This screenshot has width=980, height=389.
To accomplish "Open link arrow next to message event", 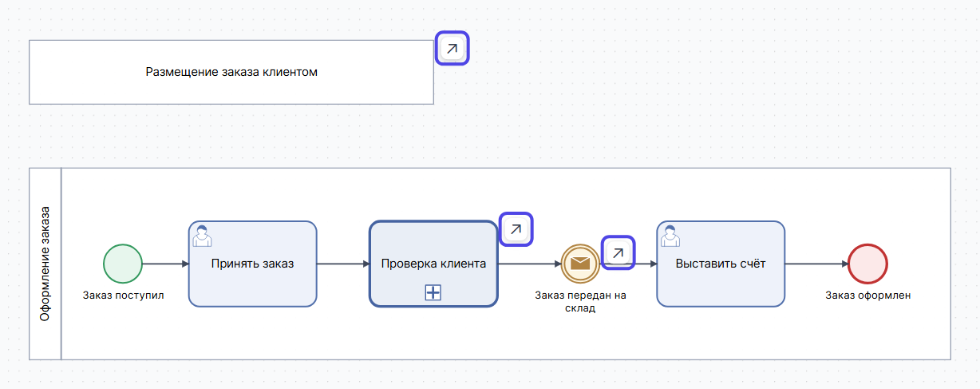I will (x=618, y=252).
